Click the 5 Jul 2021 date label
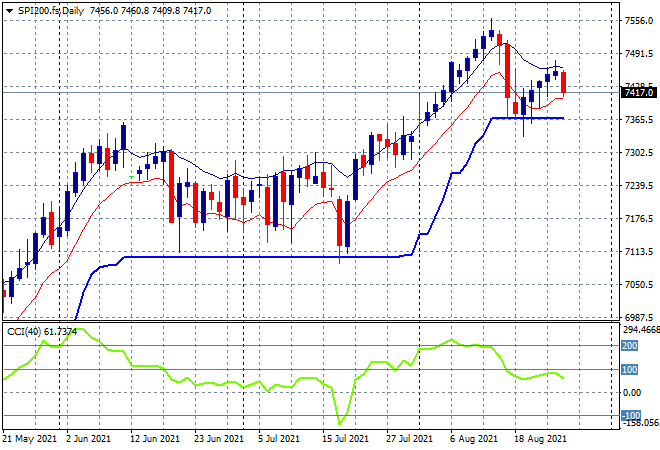Viewport: 660px width, 450px height. point(279,439)
